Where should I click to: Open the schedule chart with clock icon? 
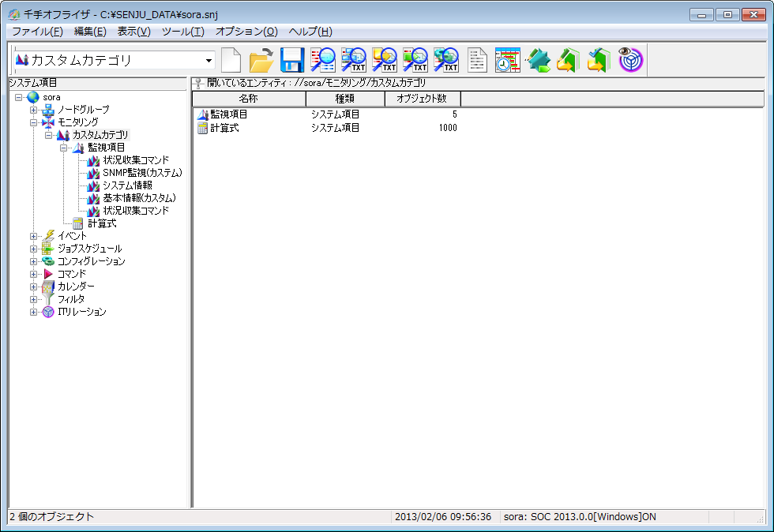(507, 60)
